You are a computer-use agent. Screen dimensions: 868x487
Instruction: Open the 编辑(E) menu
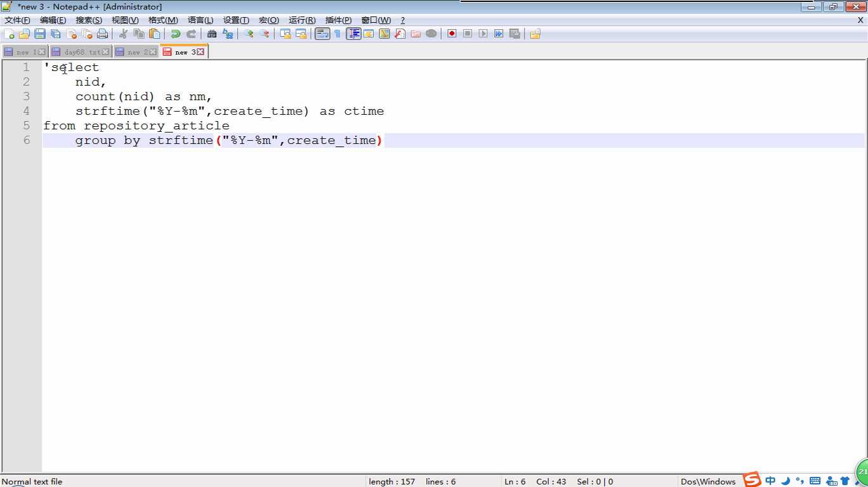pyautogui.click(x=53, y=20)
